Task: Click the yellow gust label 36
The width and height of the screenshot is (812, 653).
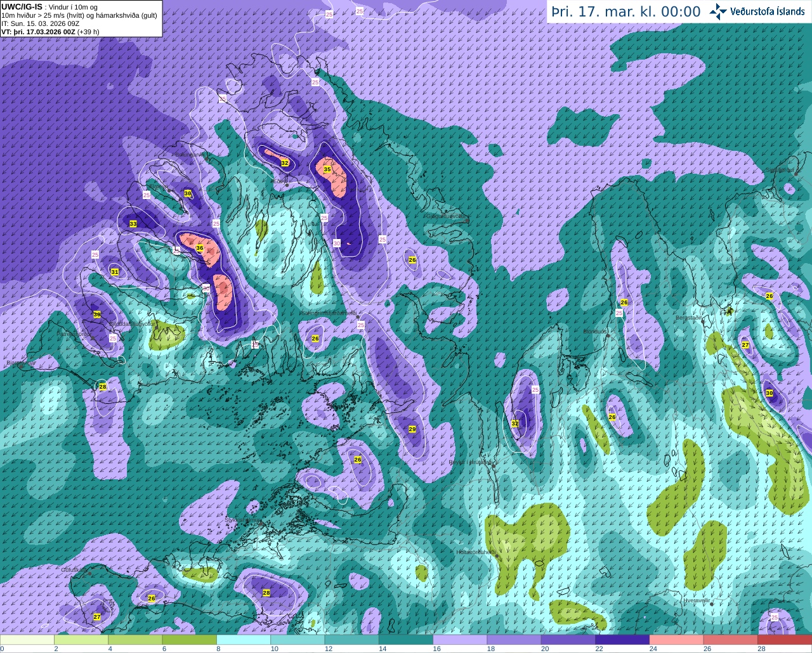Action: click(200, 248)
